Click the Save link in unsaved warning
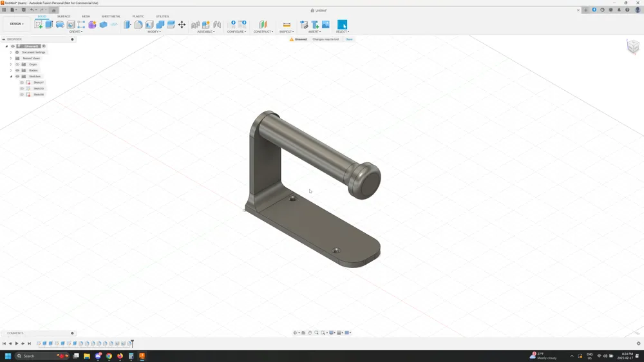644x362 pixels. point(349,39)
